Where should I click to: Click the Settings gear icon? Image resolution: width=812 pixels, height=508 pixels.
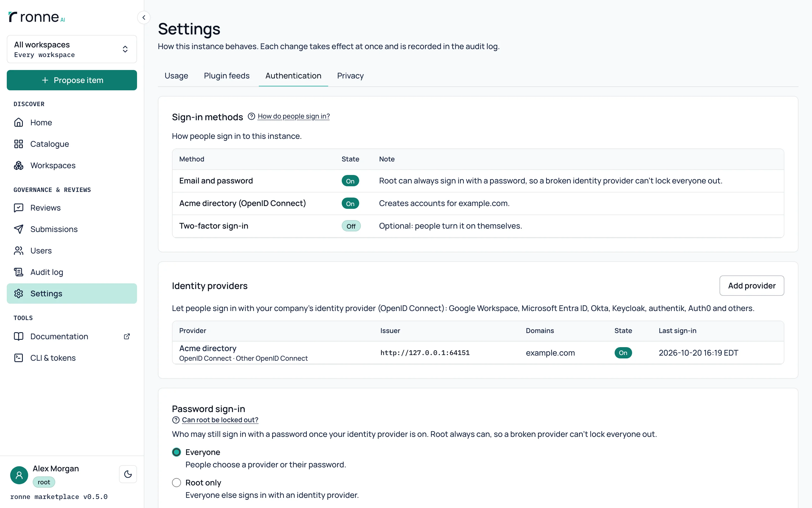pos(18,293)
